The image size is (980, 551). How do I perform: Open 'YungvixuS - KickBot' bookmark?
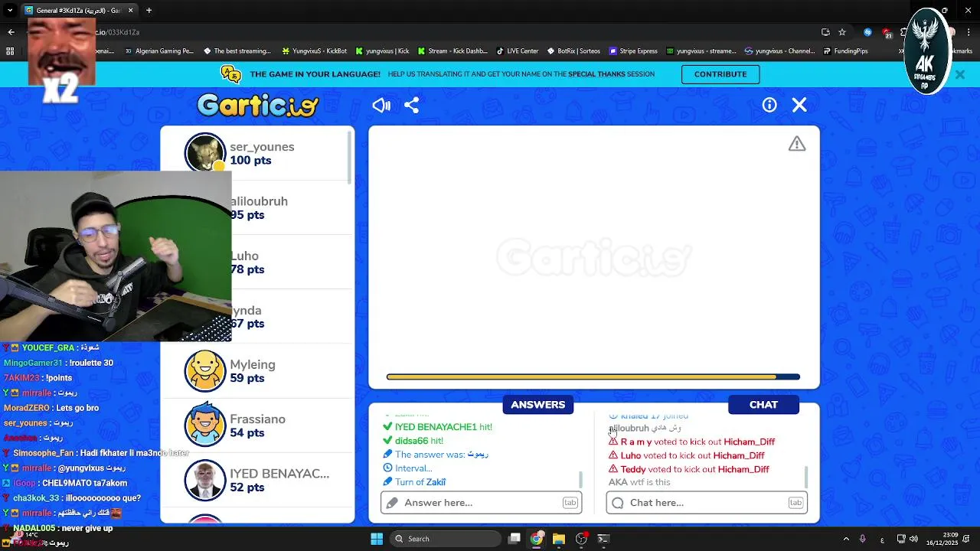pos(315,51)
